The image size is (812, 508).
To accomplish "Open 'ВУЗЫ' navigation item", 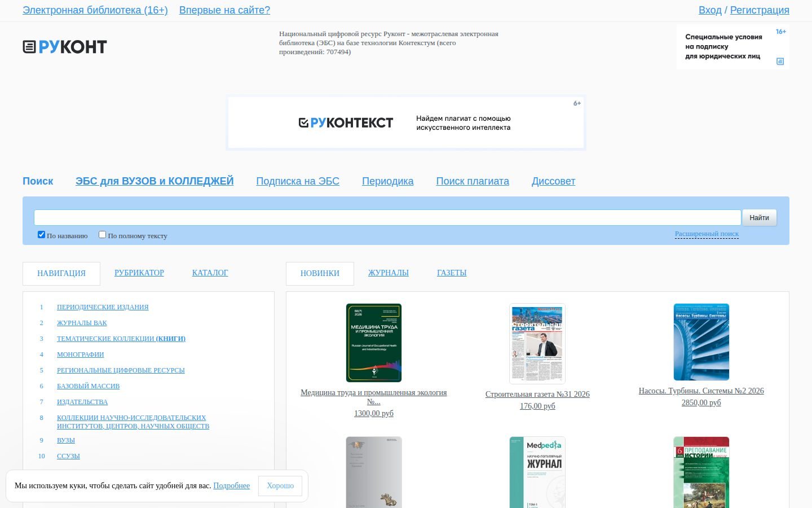I will click(x=66, y=440).
